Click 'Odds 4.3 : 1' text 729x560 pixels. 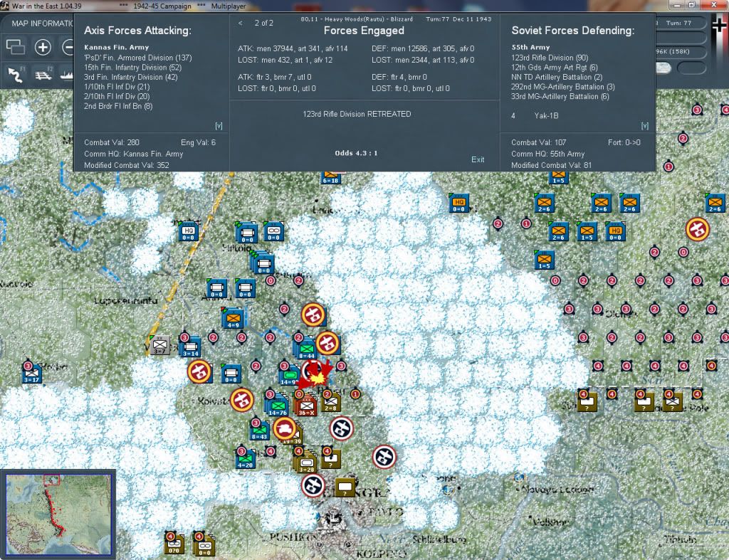[x=356, y=153]
